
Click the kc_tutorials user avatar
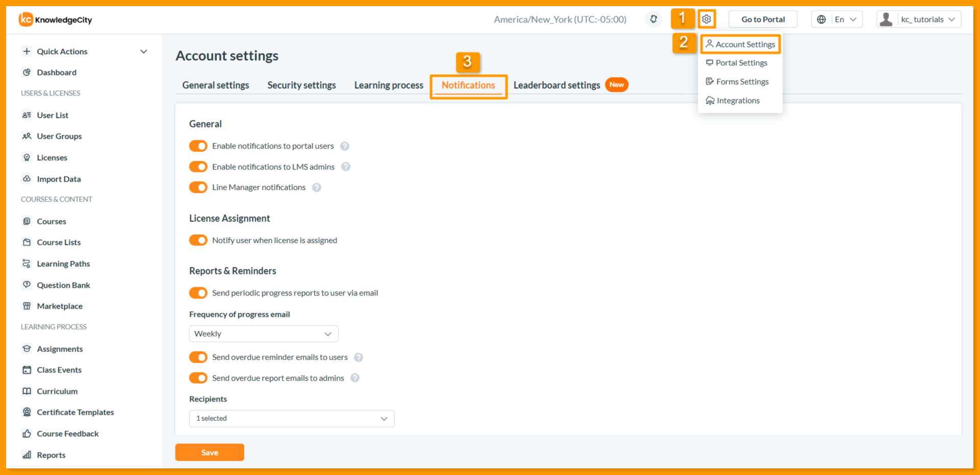pos(887,19)
